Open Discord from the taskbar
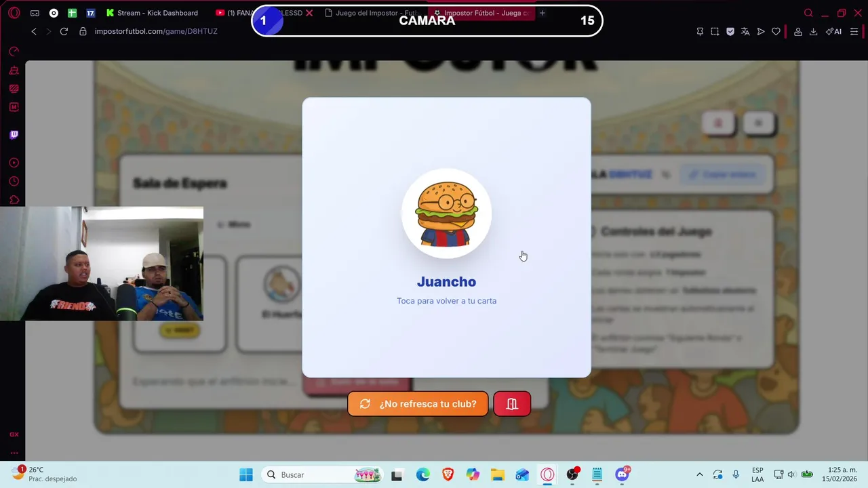The image size is (868, 488). (622, 474)
